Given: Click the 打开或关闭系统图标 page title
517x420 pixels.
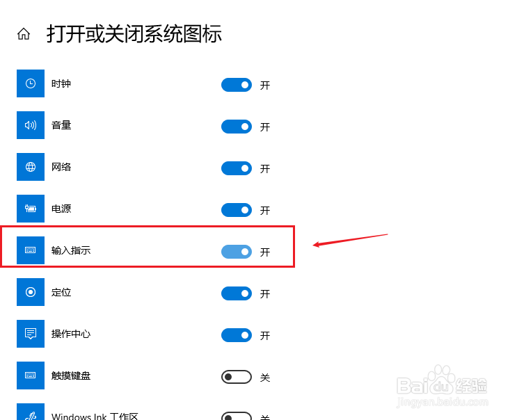Looking at the screenshot, I should click(134, 33).
